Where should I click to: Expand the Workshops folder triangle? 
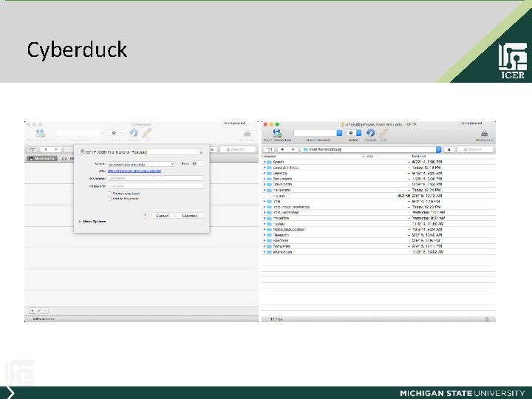click(265, 252)
